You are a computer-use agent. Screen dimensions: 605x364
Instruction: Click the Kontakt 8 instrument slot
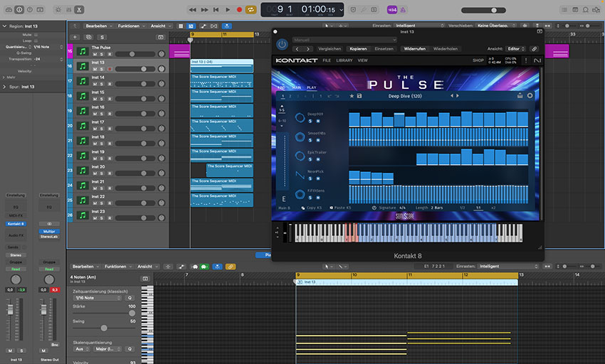pyautogui.click(x=16, y=224)
